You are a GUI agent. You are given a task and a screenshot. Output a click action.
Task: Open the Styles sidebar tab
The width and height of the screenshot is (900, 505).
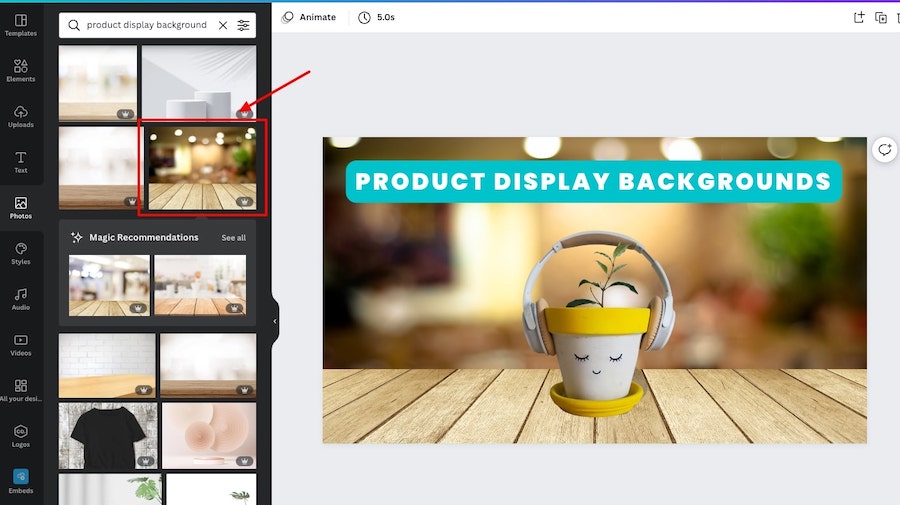21,254
